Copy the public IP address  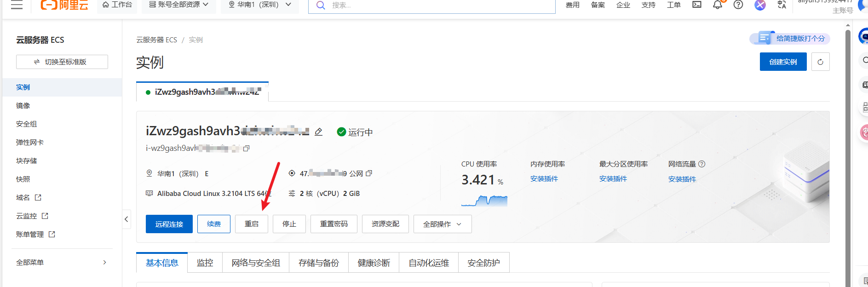368,173
